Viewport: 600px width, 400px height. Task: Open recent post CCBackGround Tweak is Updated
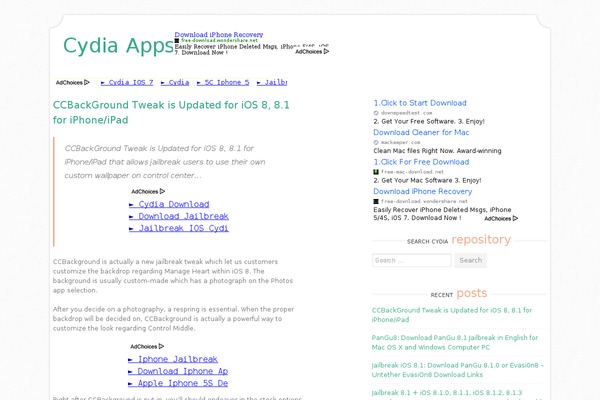point(452,315)
